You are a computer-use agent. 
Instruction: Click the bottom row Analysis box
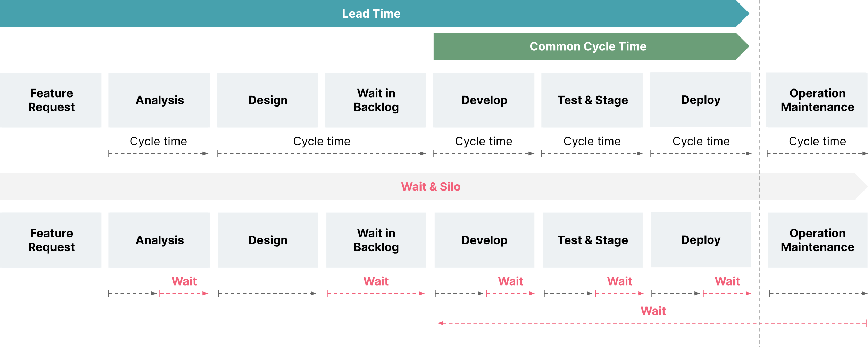point(159,240)
